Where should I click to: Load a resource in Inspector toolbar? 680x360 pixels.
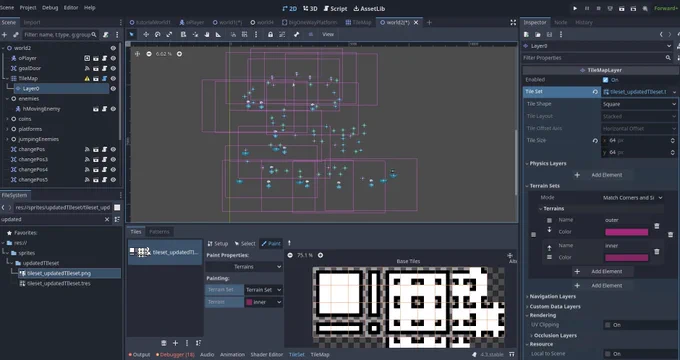538,34
